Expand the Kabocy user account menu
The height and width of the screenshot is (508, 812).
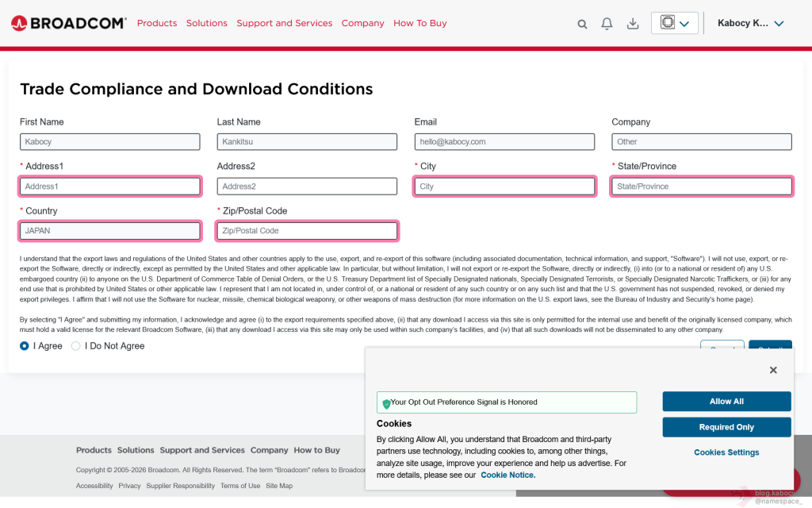point(750,23)
